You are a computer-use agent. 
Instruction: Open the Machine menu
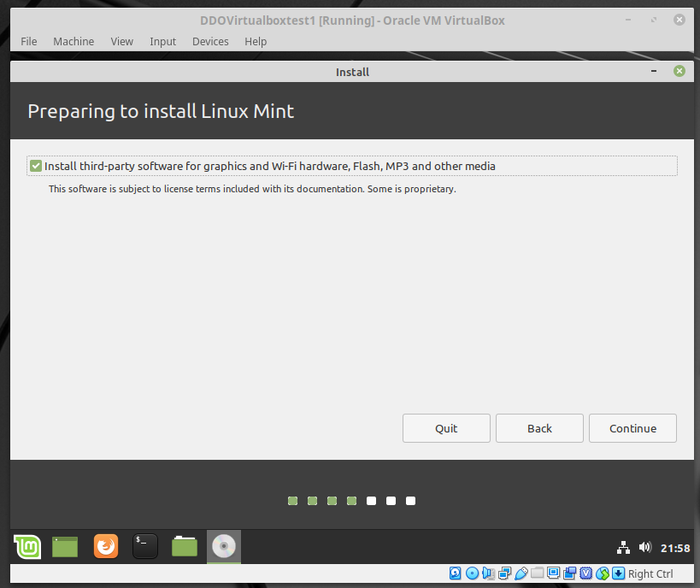click(x=74, y=42)
